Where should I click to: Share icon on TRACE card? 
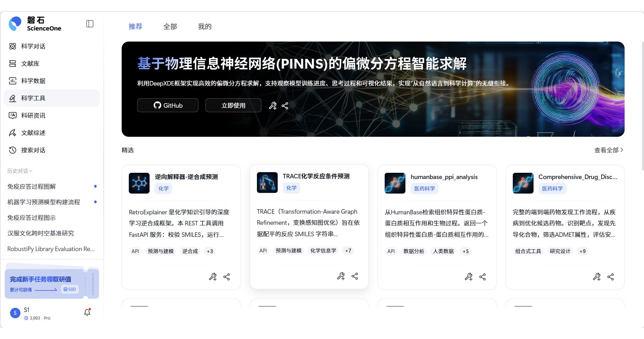(355, 276)
